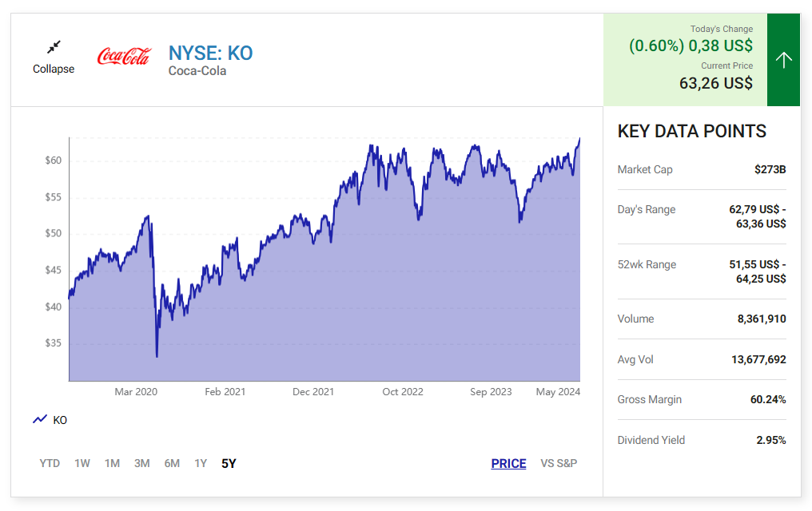Select the 1W time range
This screenshot has width=812, height=511.
82,463
